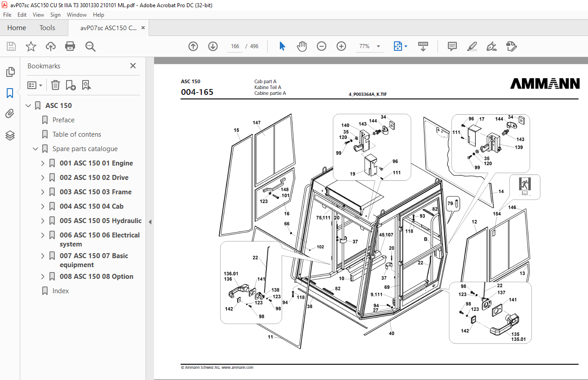588x380 pixels.
Task: Open the Attachments paperclip panel
Action: pyautogui.click(x=10, y=114)
